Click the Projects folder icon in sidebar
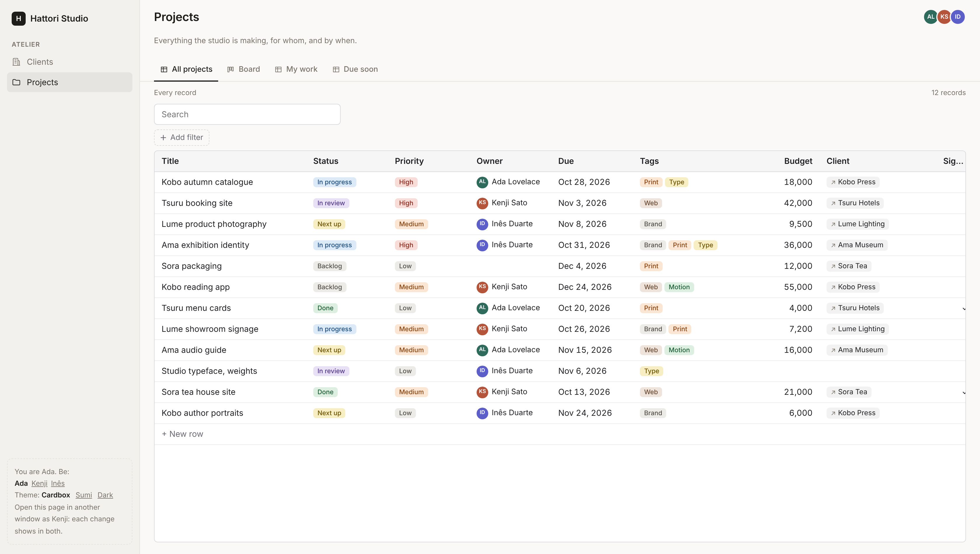Image resolution: width=980 pixels, height=554 pixels. (x=16, y=82)
